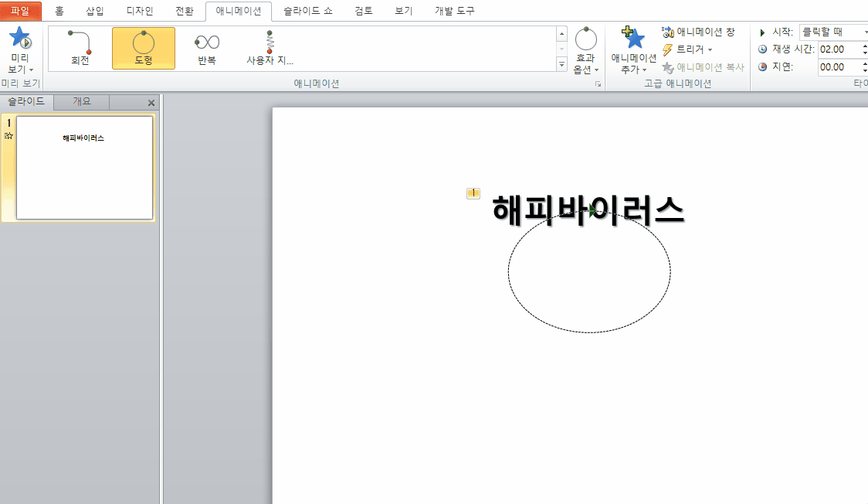This screenshot has width=868, height=504.
Task: Switch to the 검토 ribbon tab
Action: [x=364, y=11]
